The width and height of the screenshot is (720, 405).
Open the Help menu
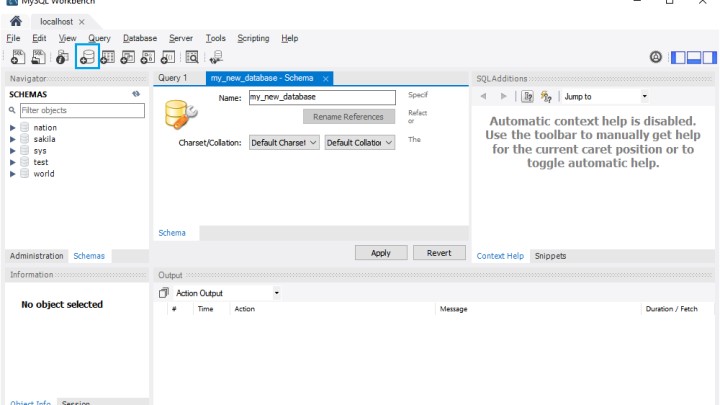coord(290,38)
